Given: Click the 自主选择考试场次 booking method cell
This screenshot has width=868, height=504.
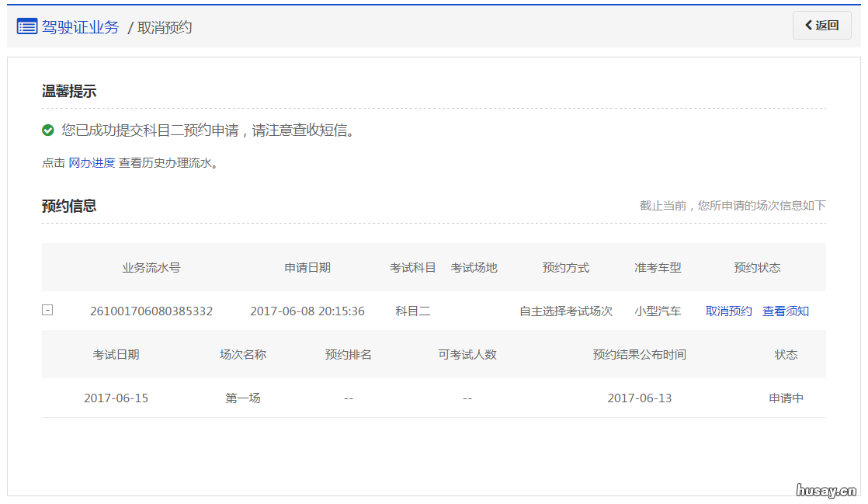Looking at the screenshot, I should pyautogui.click(x=565, y=310).
